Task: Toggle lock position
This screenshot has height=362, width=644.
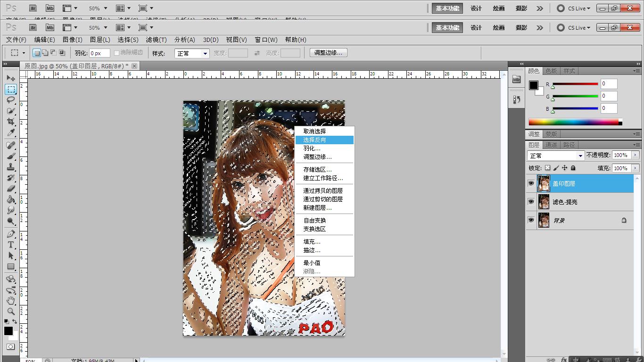Action: click(564, 168)
